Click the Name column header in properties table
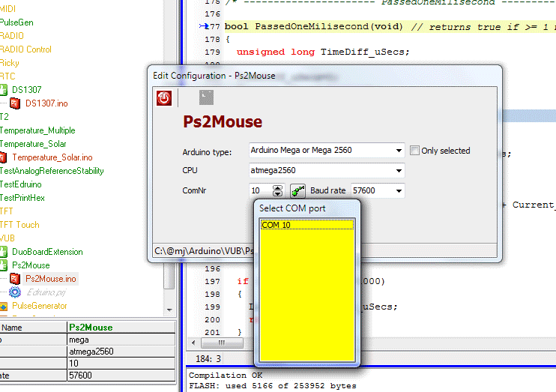The width and height of the screenshot is (556, 392). pos(33,328)
